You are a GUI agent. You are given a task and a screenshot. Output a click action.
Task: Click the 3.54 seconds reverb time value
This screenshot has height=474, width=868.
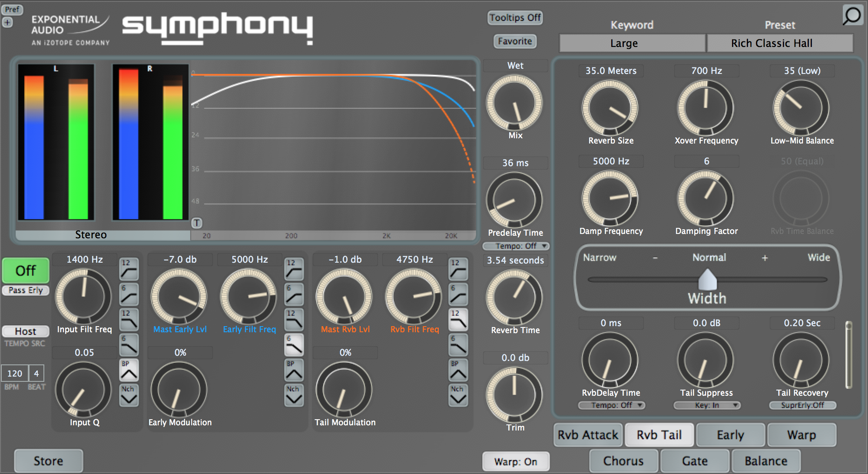516,260
